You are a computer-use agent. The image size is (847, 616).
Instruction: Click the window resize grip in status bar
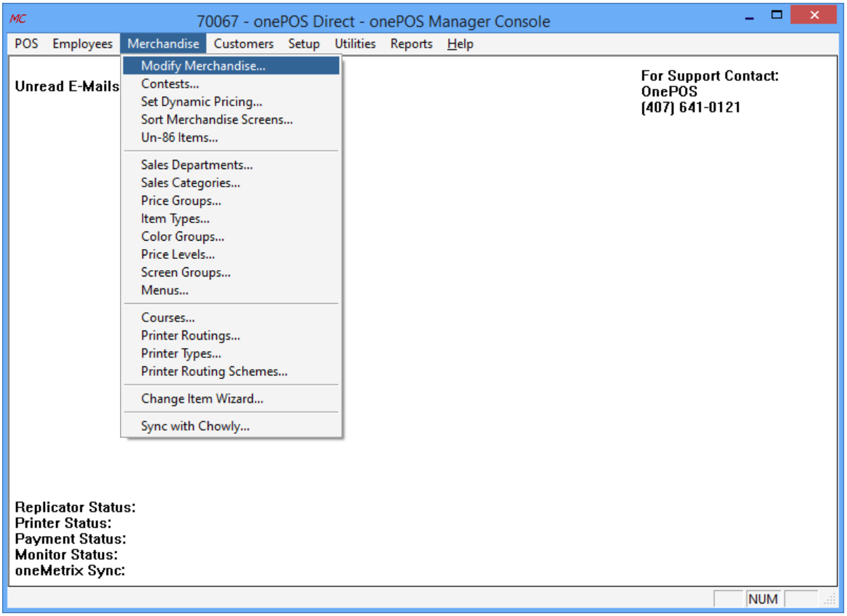pyautogui.click(x=830, y=599)
